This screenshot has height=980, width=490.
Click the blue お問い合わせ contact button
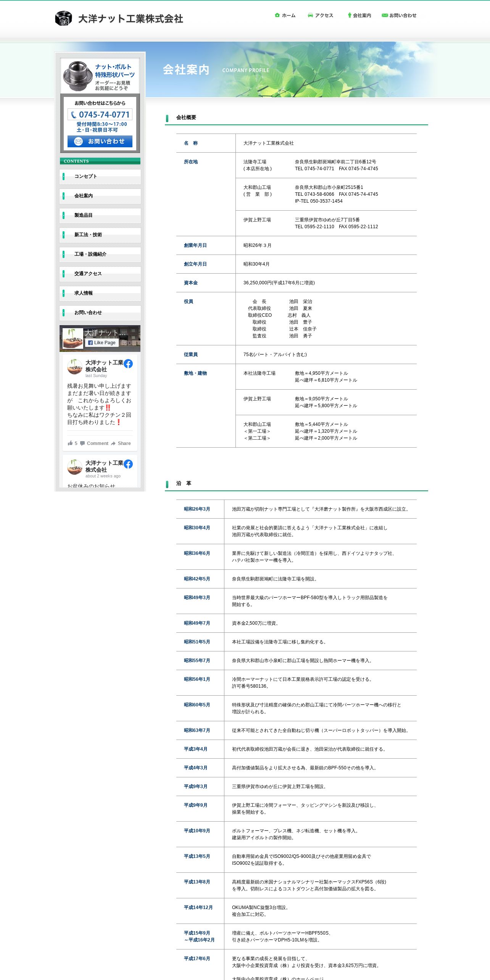pyautogui.click(x=100, y=141)
